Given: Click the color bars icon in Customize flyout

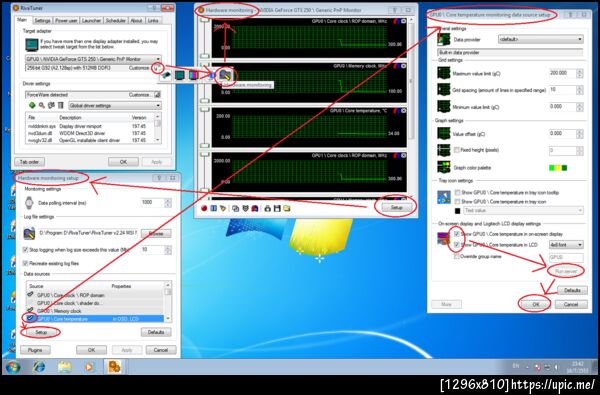Looking at the screenshot, I should click(194, 75).
